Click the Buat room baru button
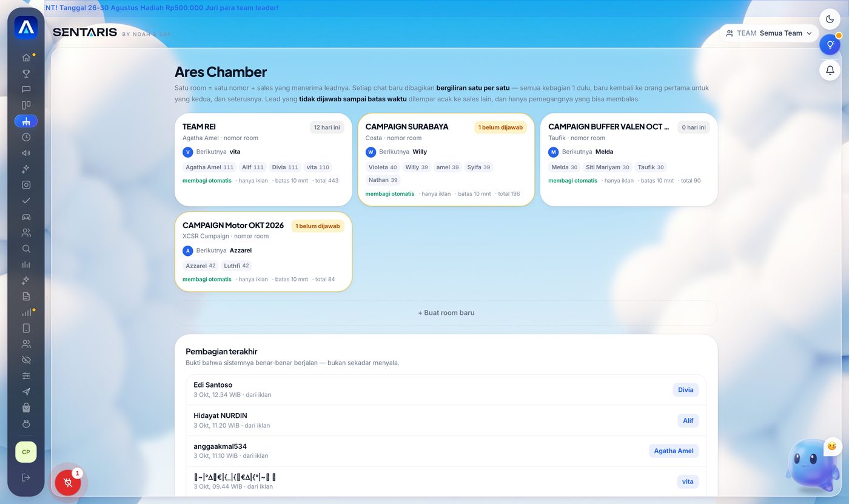The height and width of the screenshot is (504, 849). coord(446,313)
